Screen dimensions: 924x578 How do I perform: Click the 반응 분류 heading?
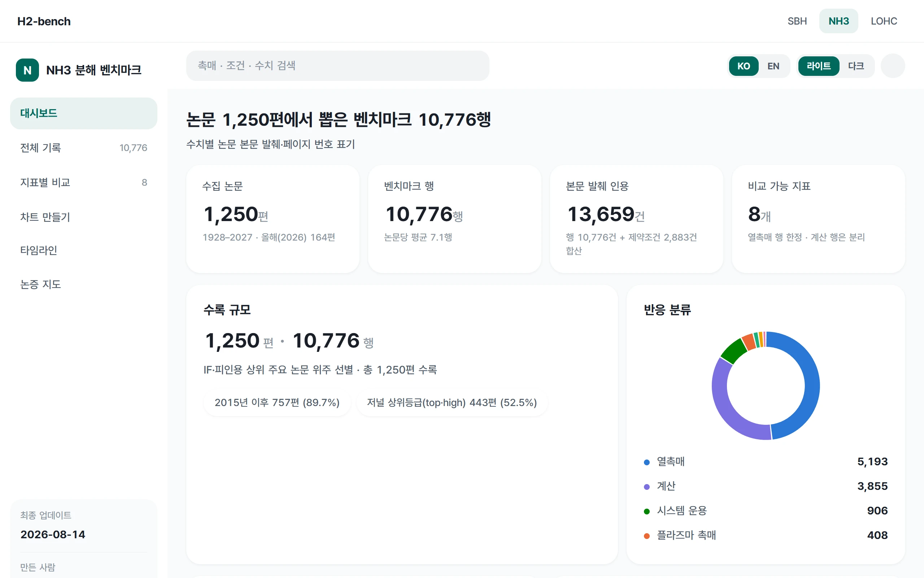pyautogui.click(x=667, y=310)
